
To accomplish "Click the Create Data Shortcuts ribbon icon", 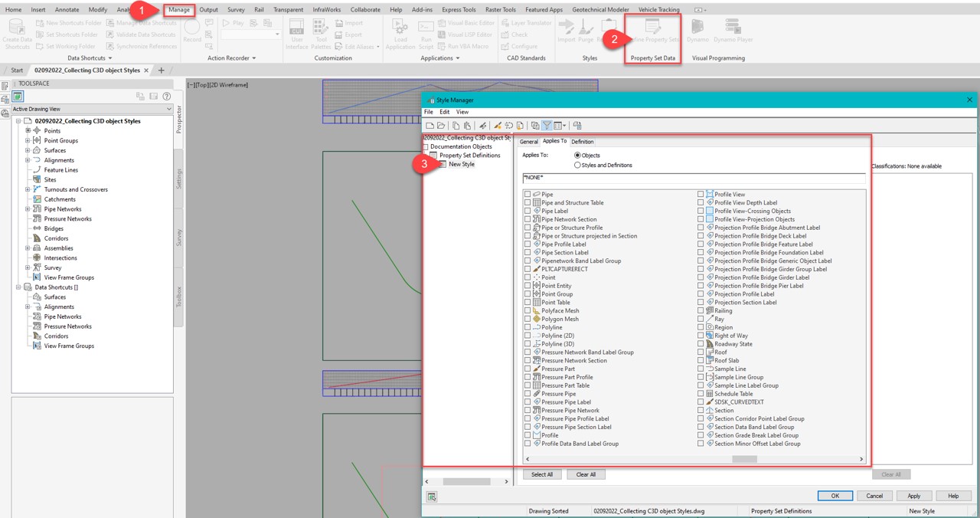I will click(17, 34).
